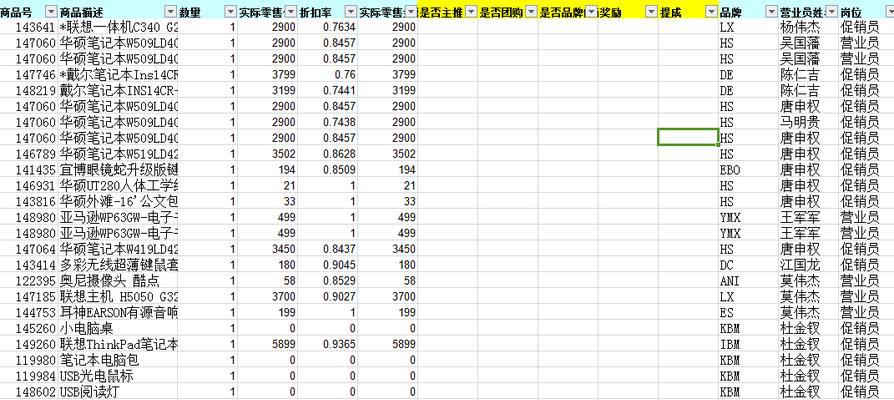Image resolution: width=894 pixels, height=400 pixels.
Task: Open the 折扣率 column filter dropdown
Action: [x=350, y=12]
